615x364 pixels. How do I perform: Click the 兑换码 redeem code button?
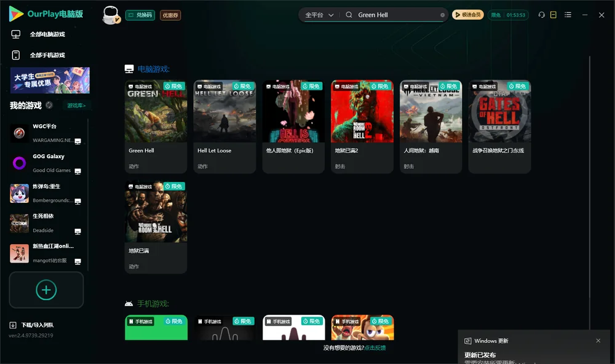pos(140,15)
